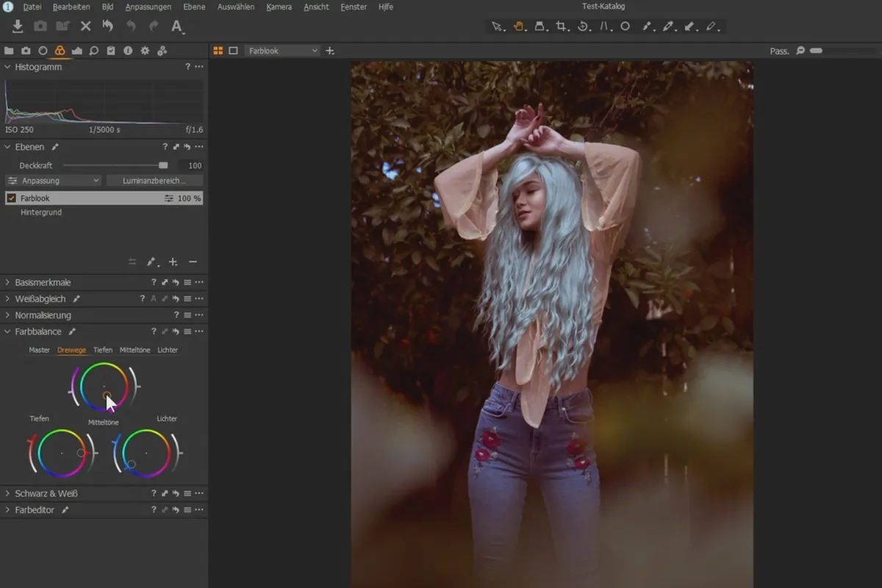Image resolution: width=882 pixels, height=588 pixels.
Task: Click the Mitteltöne color wheel at top
Action: pyautogui.click(x=104, y=387)
